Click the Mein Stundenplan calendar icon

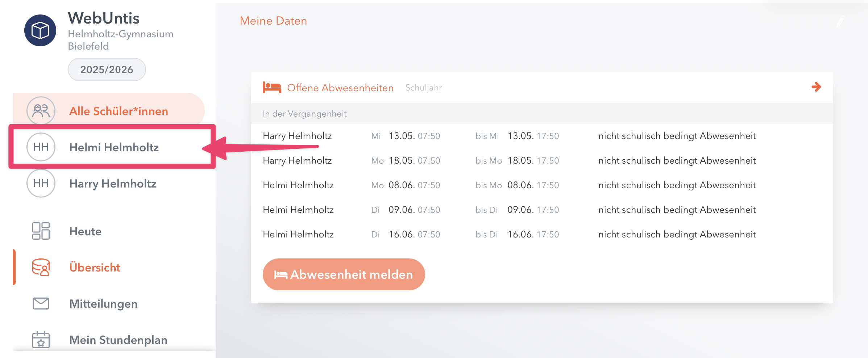click(41, 340)
